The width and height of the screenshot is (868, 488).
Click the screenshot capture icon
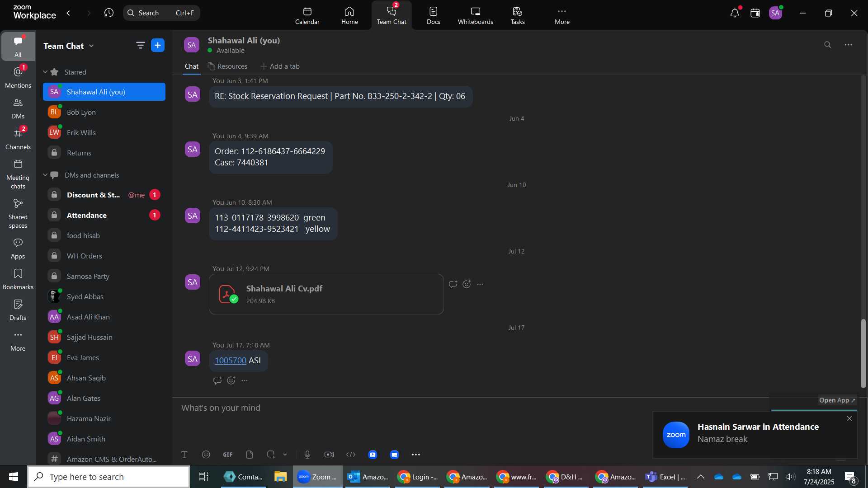(x=271, y=455)
